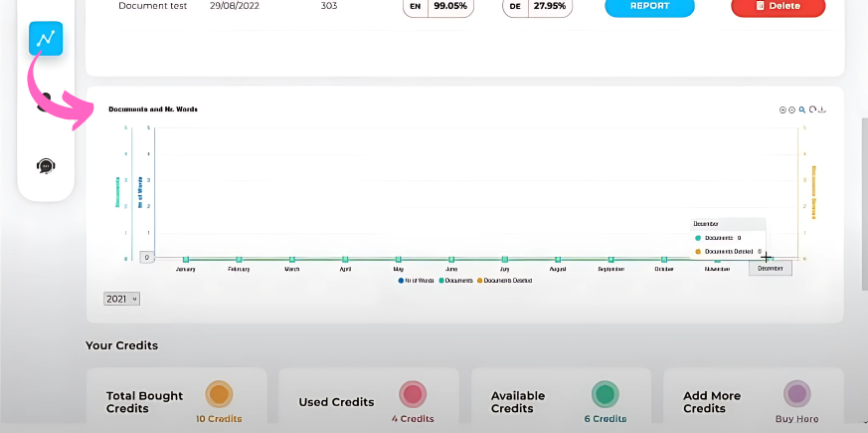The image size is (868, 433).
Task: Click the September axis label
Action: [610, 269]
